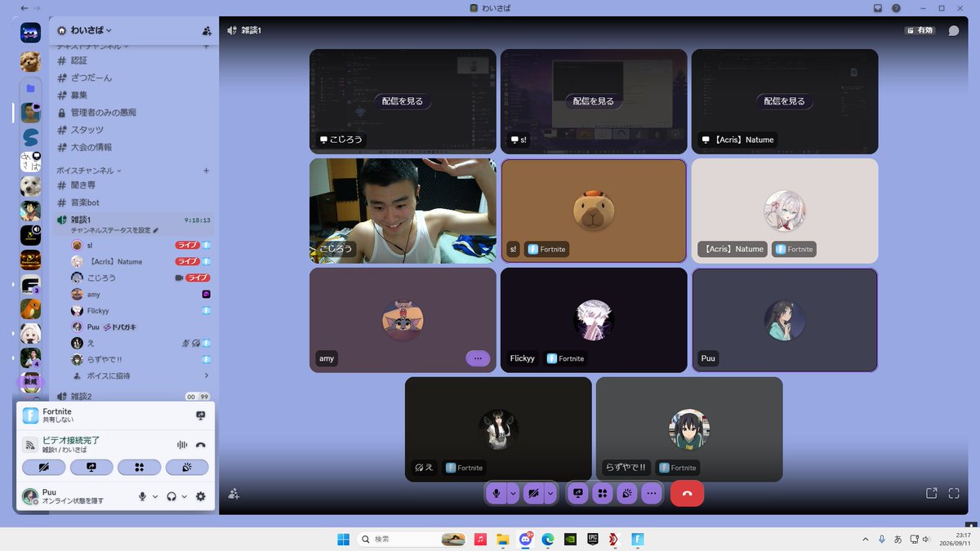This screenshot has width=980, height=551.
Task: Select user らずやで!! in voice member list
Action: (x=139, y=359)
